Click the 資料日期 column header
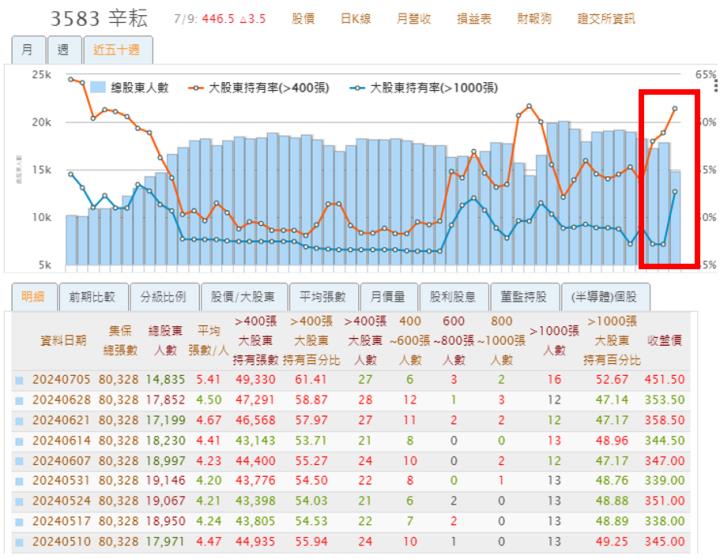The image size is (720, 559). (x=63, y=340)
